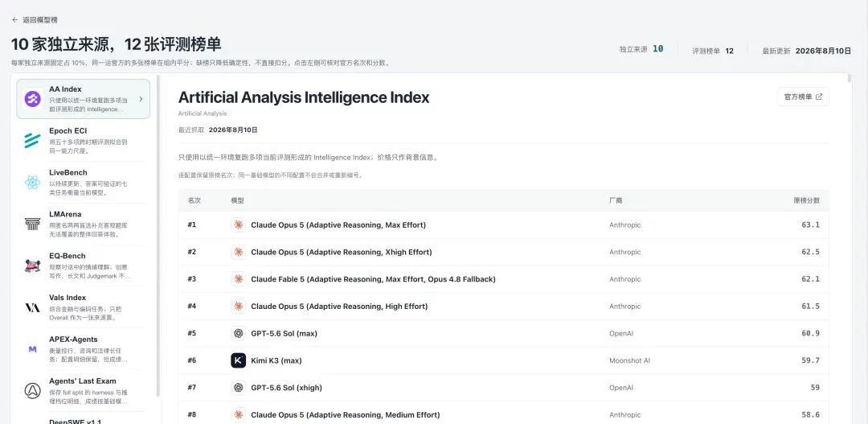Expand the chevron on the AA Index card
868x424 pixels.
pyautogui.click(x=141, y=99)
